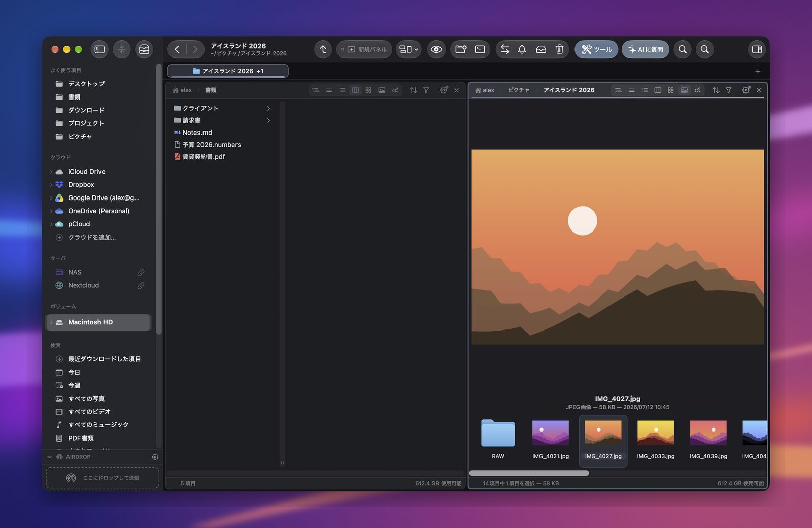Click クラウドを追加... link
Image resolution: width=812 pixels, height=528 pixels.
pos(92,237)
